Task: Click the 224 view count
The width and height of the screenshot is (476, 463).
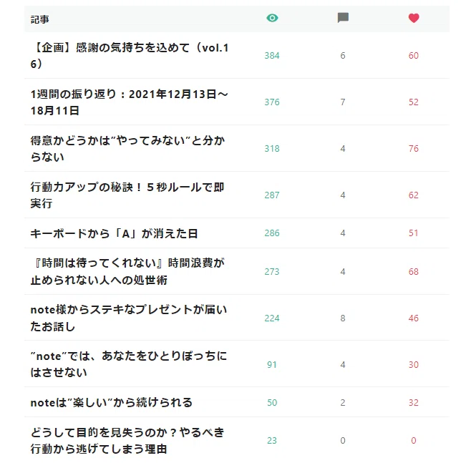Action: pyautogui.click(x=272, y=318)
